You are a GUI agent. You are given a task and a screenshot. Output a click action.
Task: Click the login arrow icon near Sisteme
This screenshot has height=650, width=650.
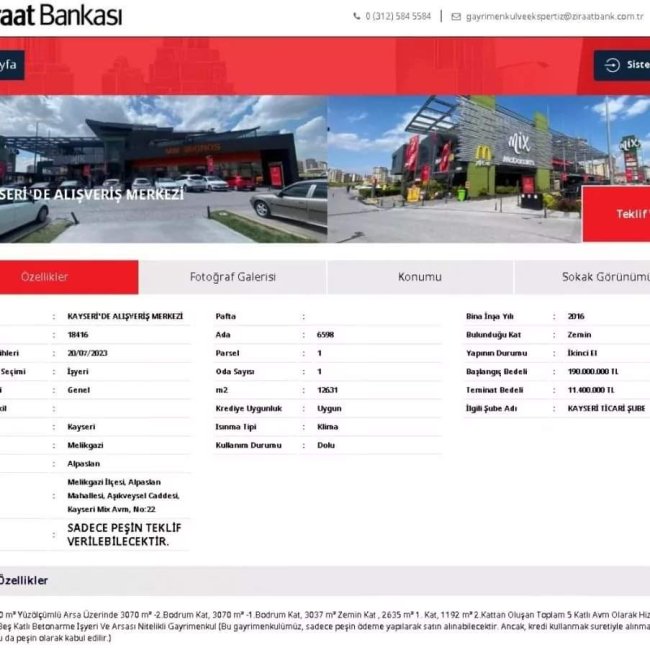pyautogui.click(x=611, y=65)
